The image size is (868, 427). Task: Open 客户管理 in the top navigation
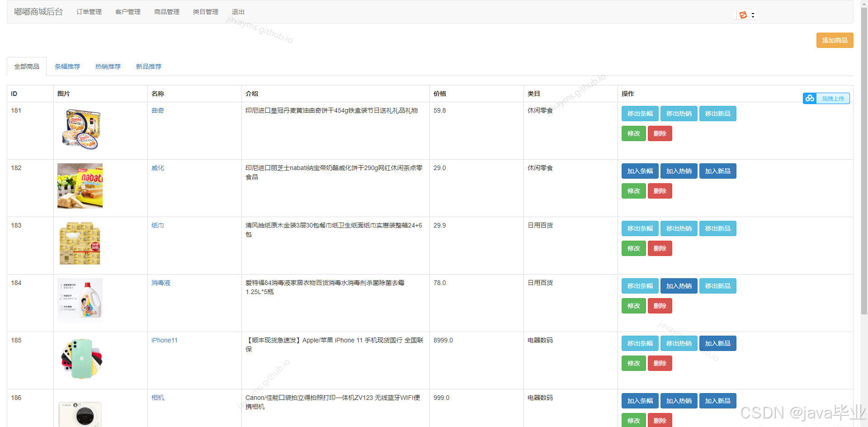tap(128, 12)
